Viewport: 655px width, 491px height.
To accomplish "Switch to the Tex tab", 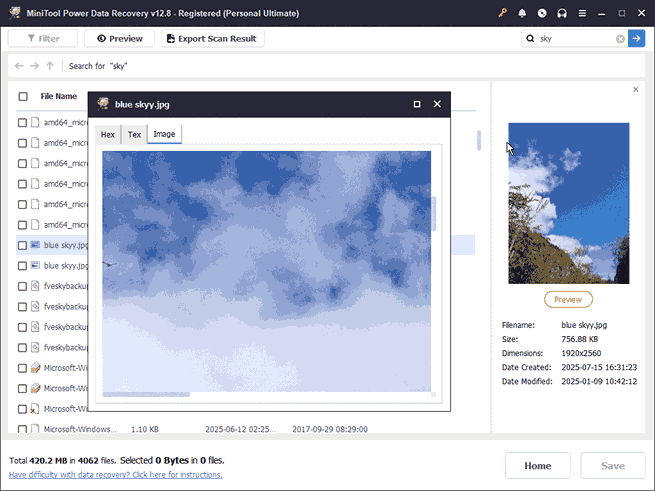I will [134, 135].
